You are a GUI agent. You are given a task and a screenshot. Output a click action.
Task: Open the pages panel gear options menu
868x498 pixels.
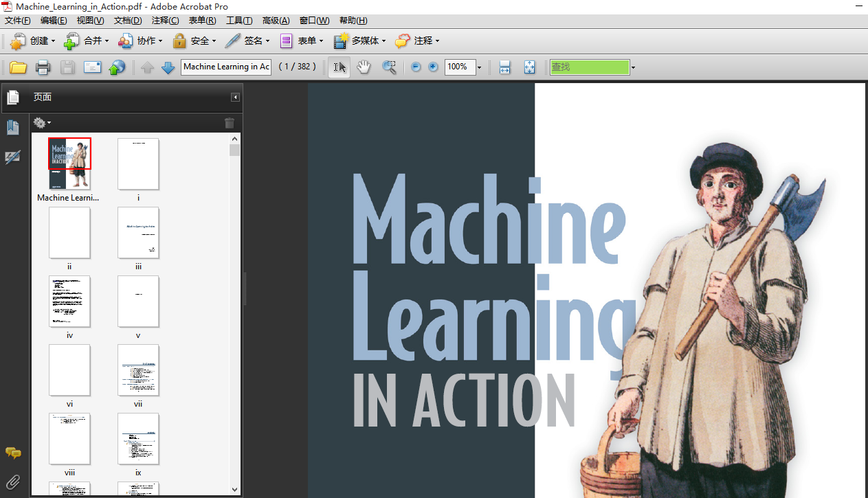[x=42, y=123]
